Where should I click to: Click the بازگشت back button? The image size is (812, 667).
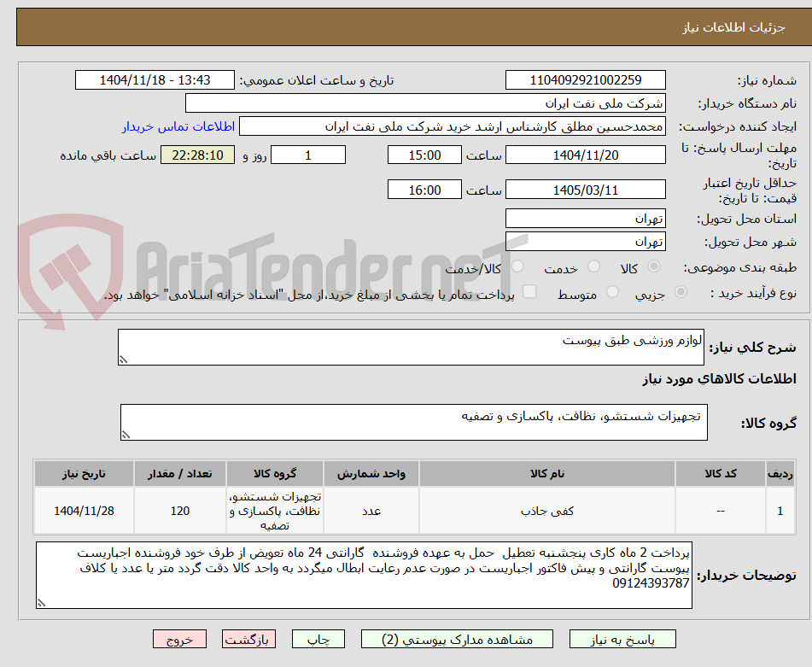click(248, 639)
